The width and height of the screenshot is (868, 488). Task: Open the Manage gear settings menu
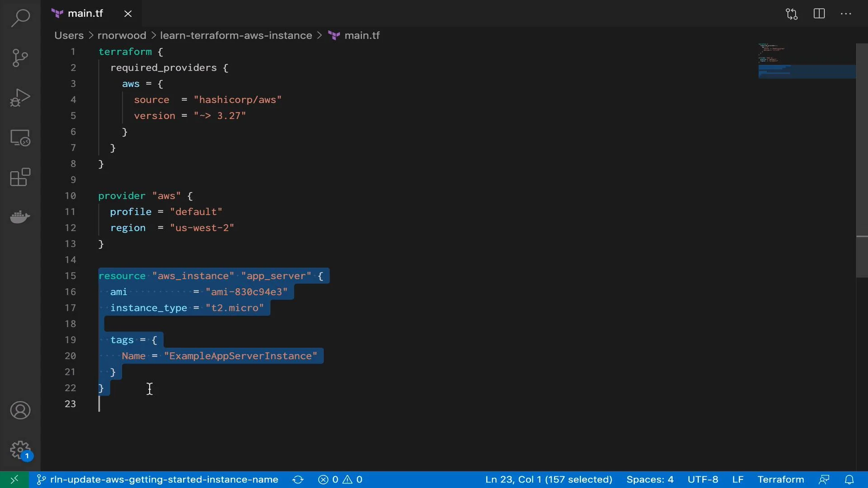click(20, 450)
